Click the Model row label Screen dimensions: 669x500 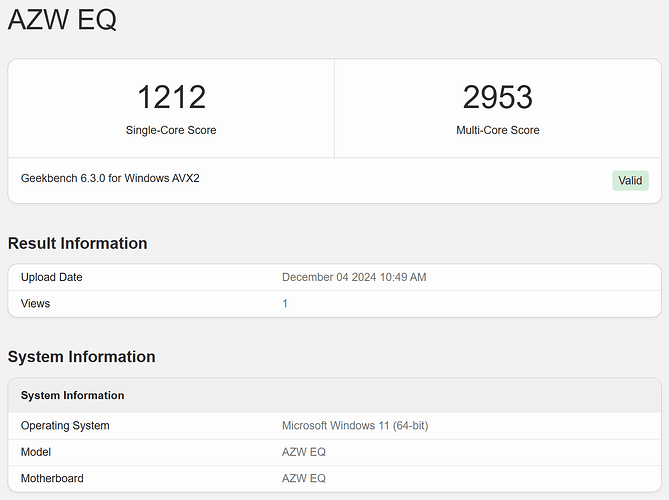37,452
